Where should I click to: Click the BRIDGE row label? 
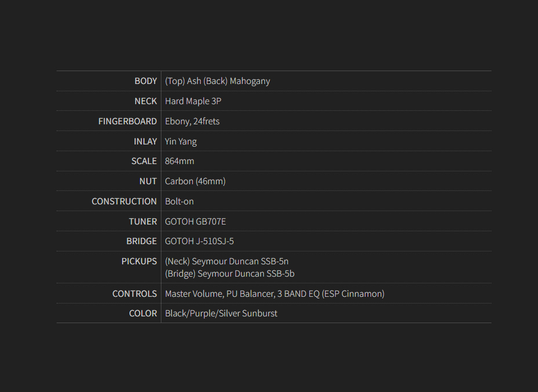(x=142, y=241)
